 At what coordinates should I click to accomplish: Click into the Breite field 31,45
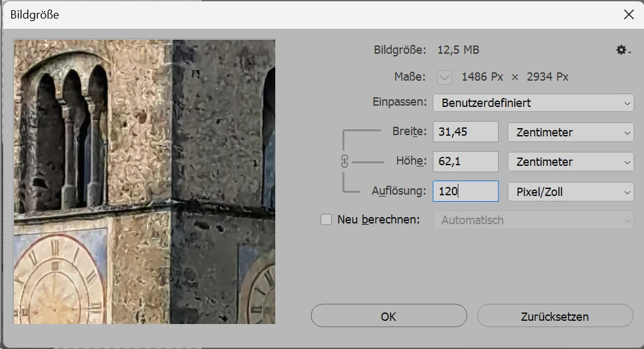pos(465,132)
